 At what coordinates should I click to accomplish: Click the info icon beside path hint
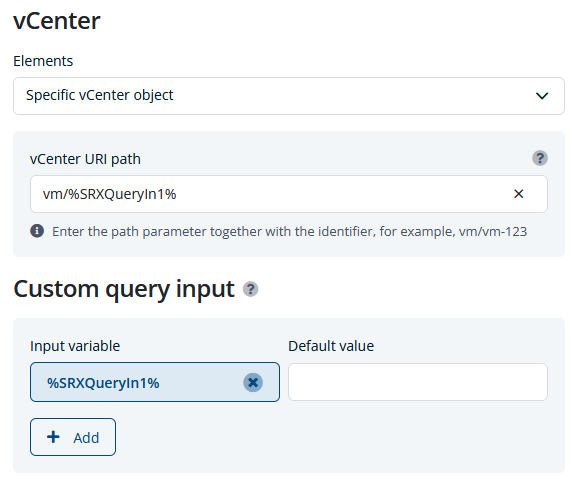click(37, 231)
